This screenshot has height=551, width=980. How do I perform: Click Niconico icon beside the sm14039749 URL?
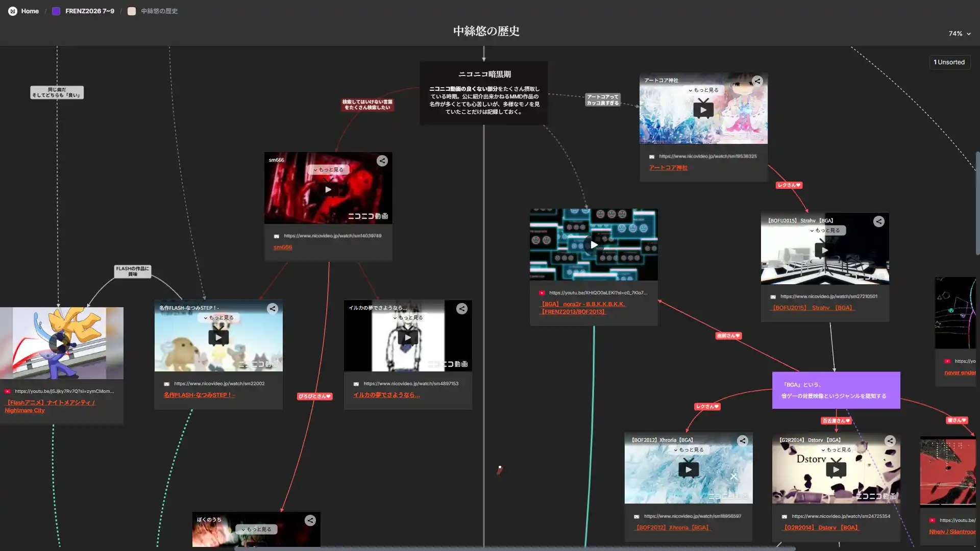[277, 236]
